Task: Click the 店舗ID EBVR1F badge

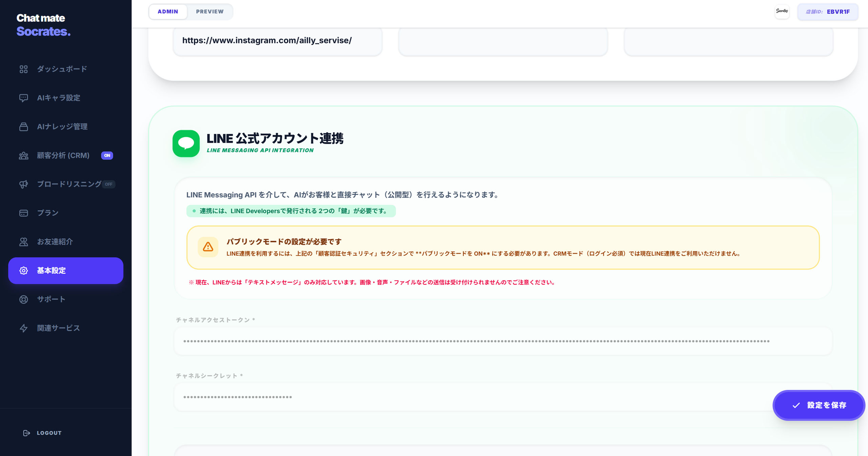Action: (828, 12)
